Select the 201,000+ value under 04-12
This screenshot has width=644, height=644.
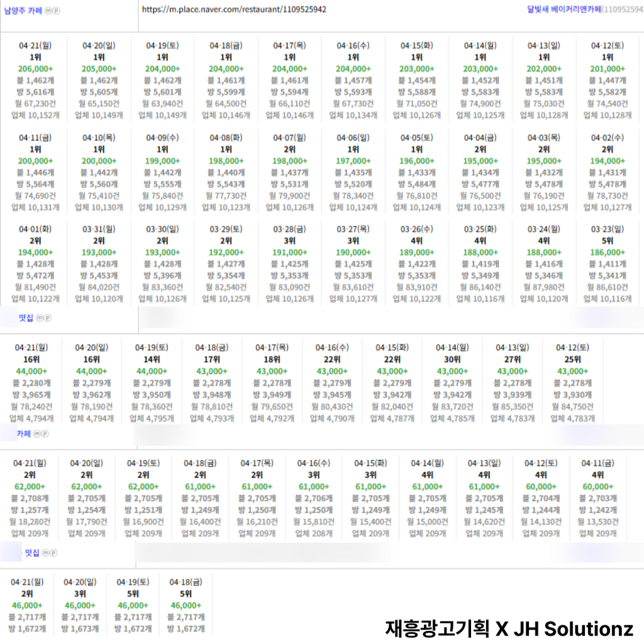(608, 69)
